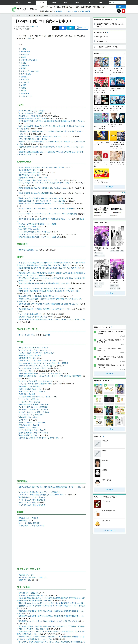Open 『ルーチェと白の契約（7）』 book link
The height and width of the screenshot is (644, 138).
tap(27, 111)
